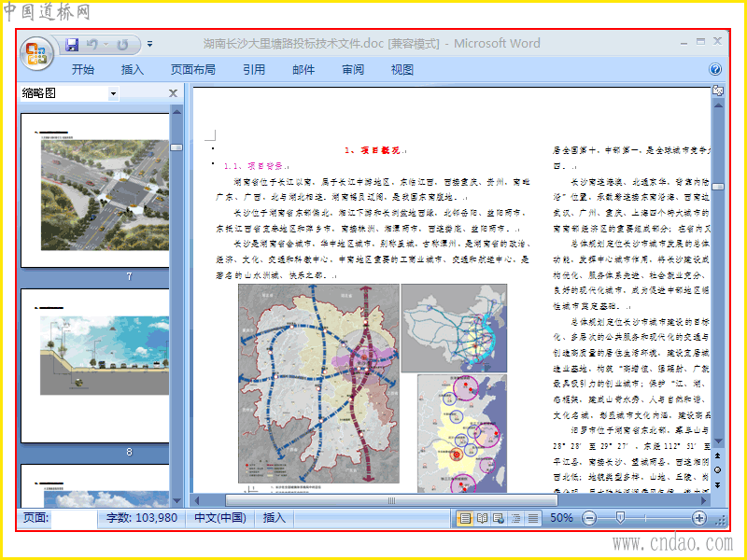Open the 审阅 ribbon tab

[x=353, y=70]
